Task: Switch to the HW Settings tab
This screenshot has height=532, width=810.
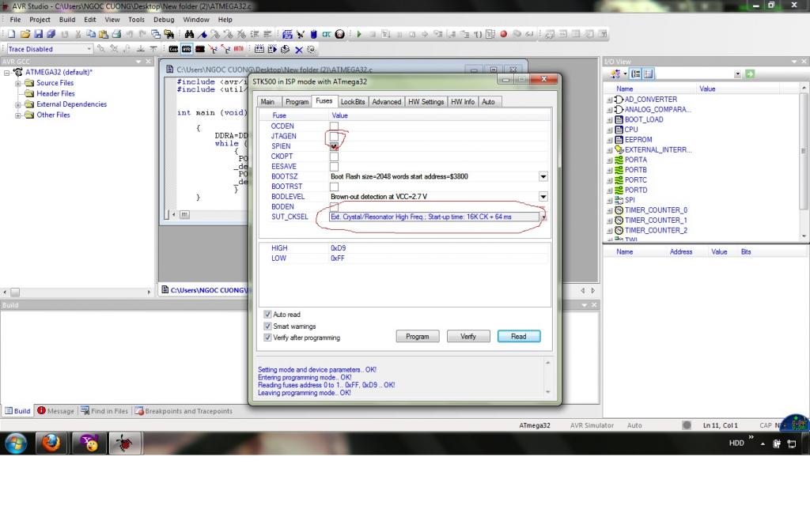Action: click(x=426, y=102)
